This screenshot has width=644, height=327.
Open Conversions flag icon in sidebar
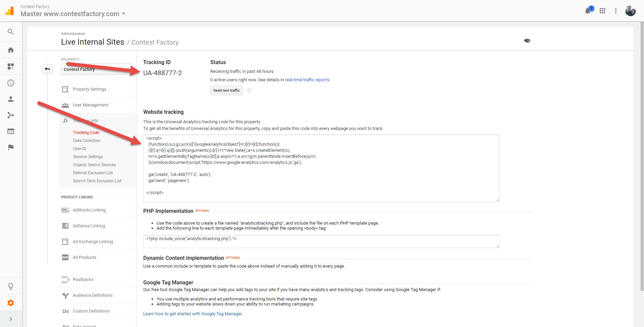point(11,147)
